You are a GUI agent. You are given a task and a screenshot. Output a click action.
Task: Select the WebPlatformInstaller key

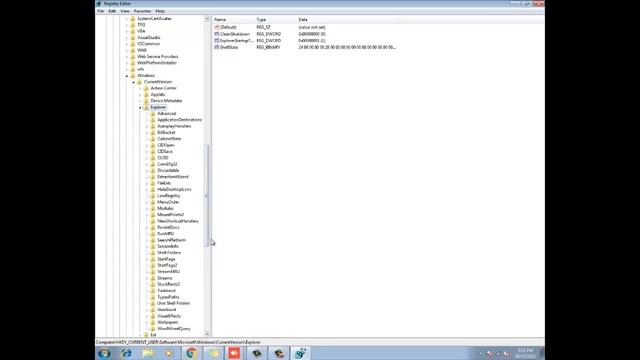coord(157,63)
